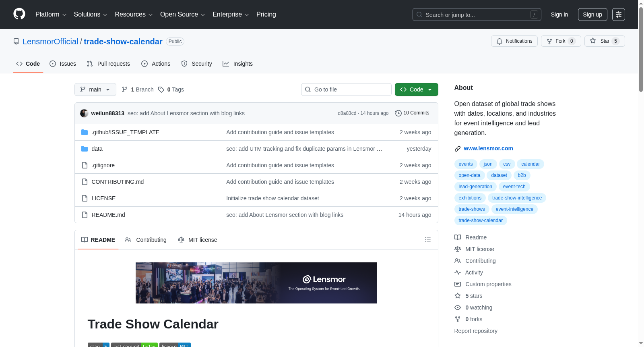Image resolution: width=644 pixels, height=347 pixels.
Task: Open the Pull requests tab
Action: [x=108, y=64]
